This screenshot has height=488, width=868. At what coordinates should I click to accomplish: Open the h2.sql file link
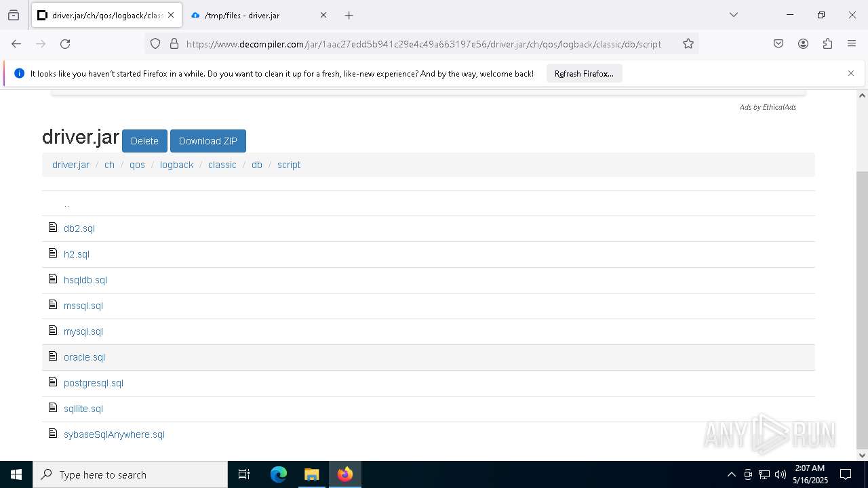(77, 254)
